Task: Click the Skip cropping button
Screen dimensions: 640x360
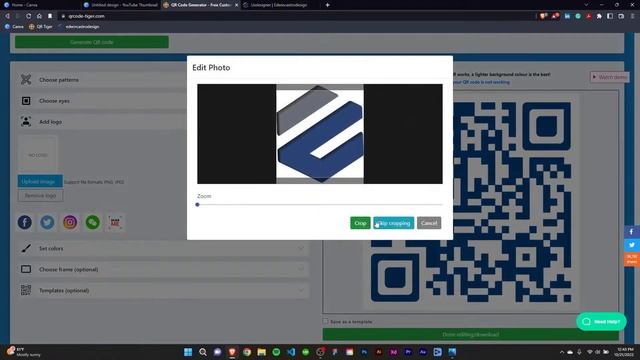Action: 393,223
